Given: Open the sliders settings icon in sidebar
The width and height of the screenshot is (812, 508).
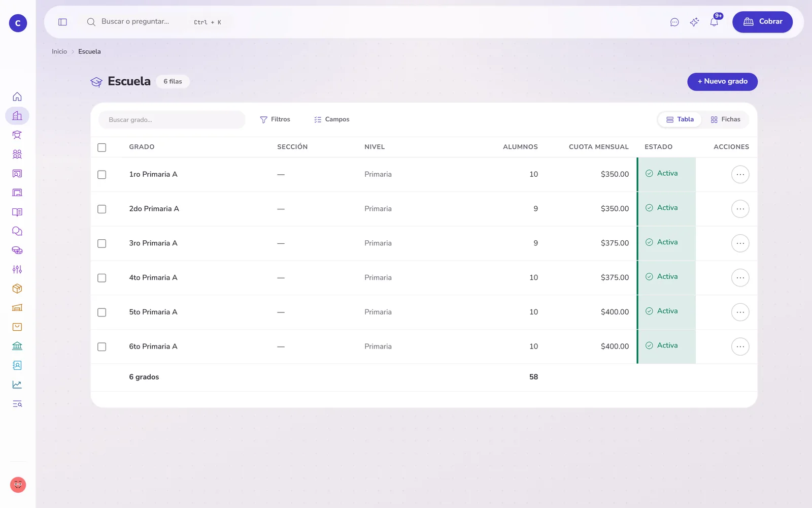Looking at the screenshot, I should point(17,269).
